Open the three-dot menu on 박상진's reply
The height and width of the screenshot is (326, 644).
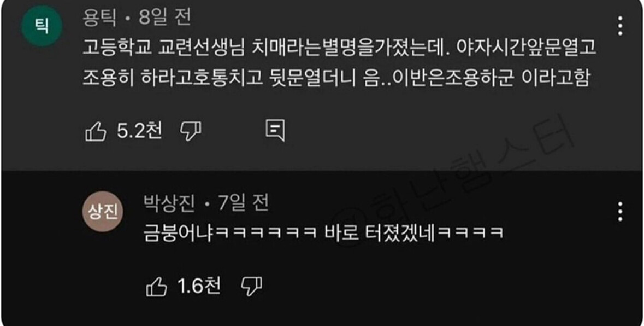pyautogui.click(x=620, y=212)
